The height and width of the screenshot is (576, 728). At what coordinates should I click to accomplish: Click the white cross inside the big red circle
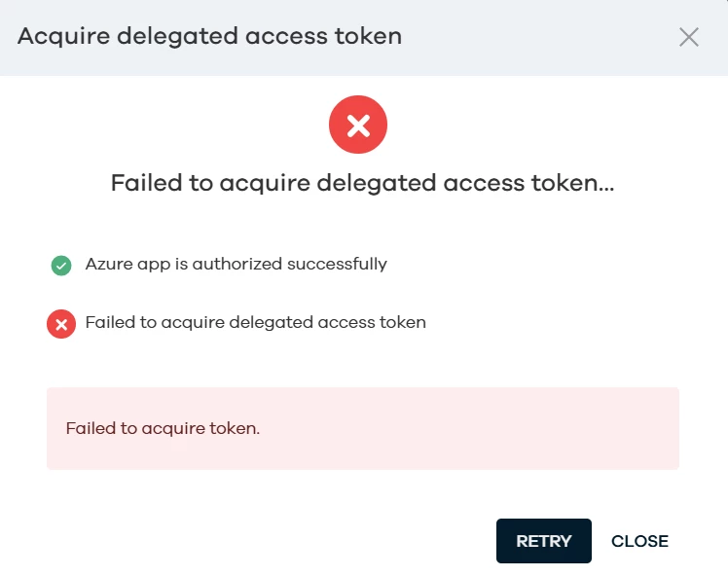click(x=358, y=125)
